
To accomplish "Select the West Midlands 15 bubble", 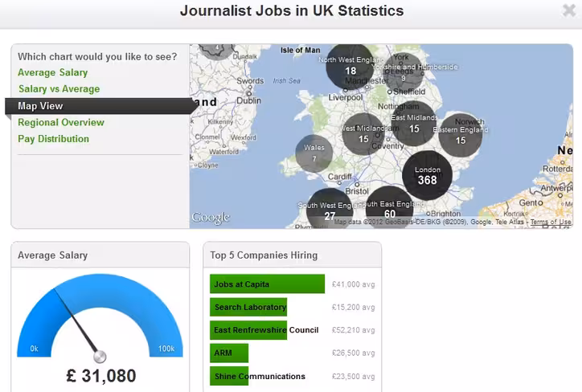I will tap(363, 134).
